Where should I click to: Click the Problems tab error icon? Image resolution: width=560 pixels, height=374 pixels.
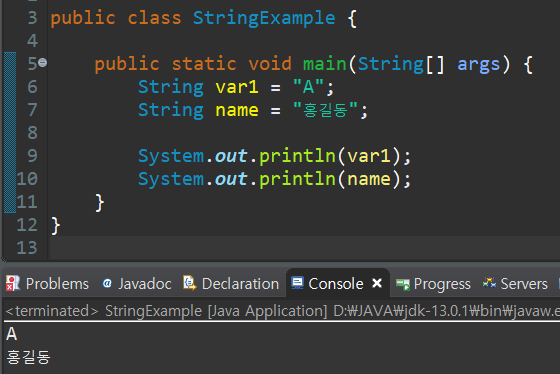tap(13, 284)
